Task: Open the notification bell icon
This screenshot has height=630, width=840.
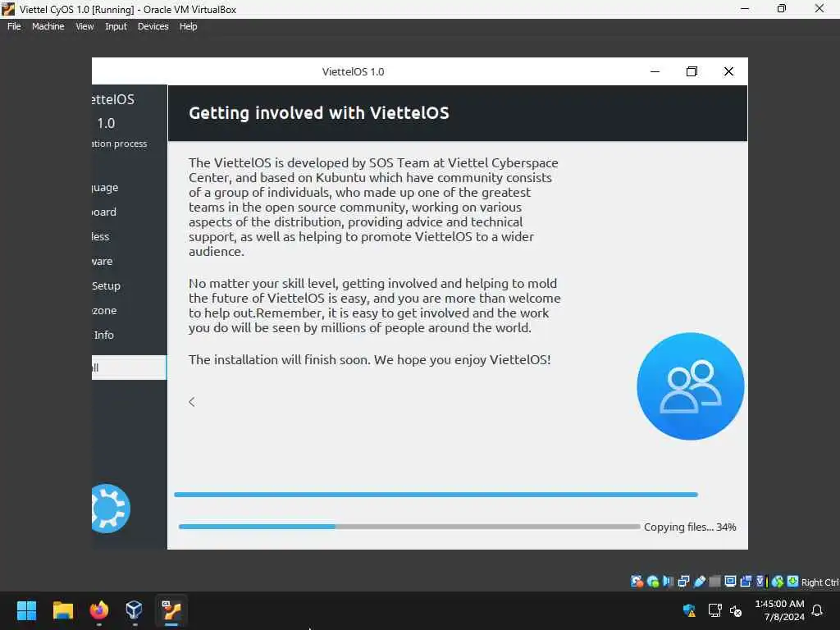Action: (x=818, y=610)
